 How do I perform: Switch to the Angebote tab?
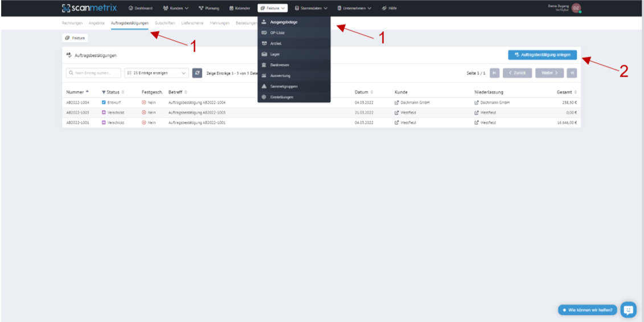click(x=97, y=23)
